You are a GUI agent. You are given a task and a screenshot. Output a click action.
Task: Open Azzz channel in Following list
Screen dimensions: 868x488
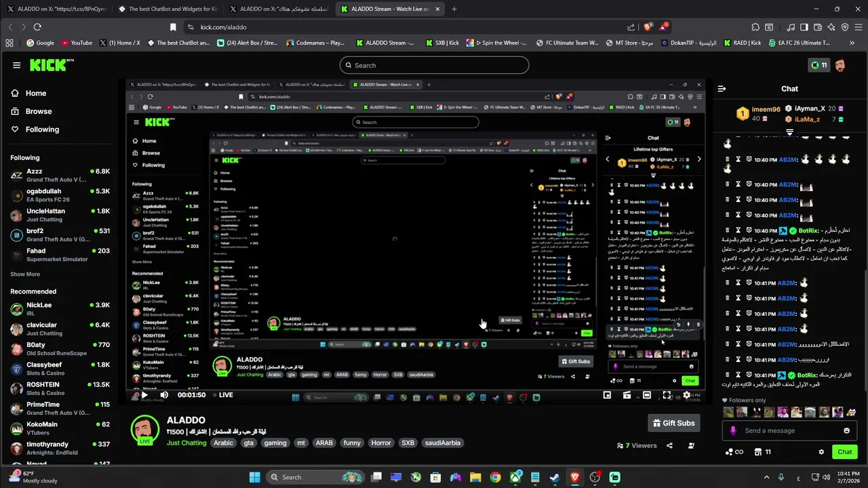tap(60, 176)
